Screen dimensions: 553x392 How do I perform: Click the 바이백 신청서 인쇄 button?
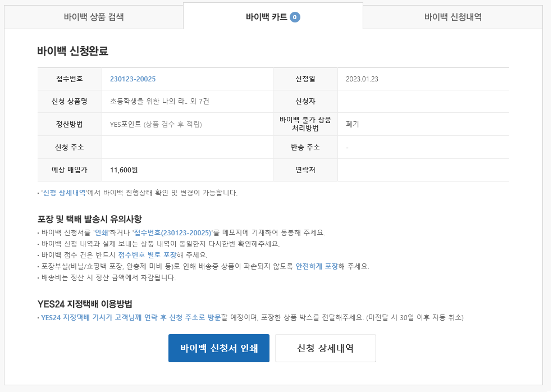pos(218,348)
